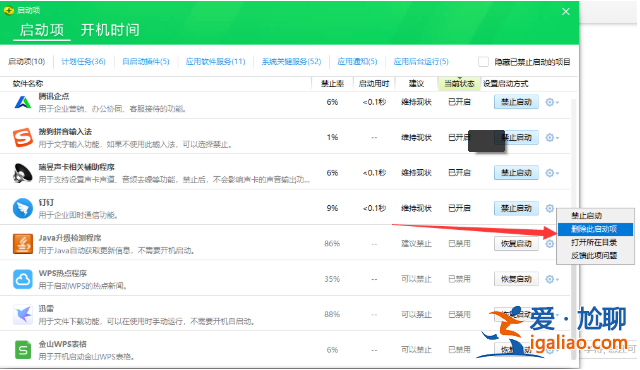Sort by the 禁止率 column header

click(332, 84)
